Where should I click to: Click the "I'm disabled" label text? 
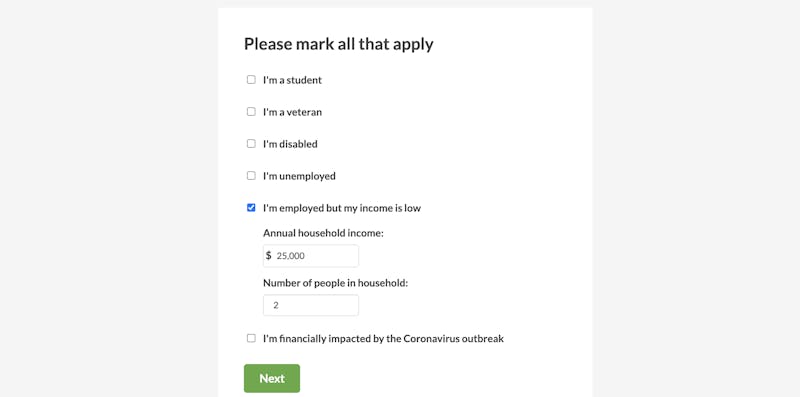click(290, 144)
